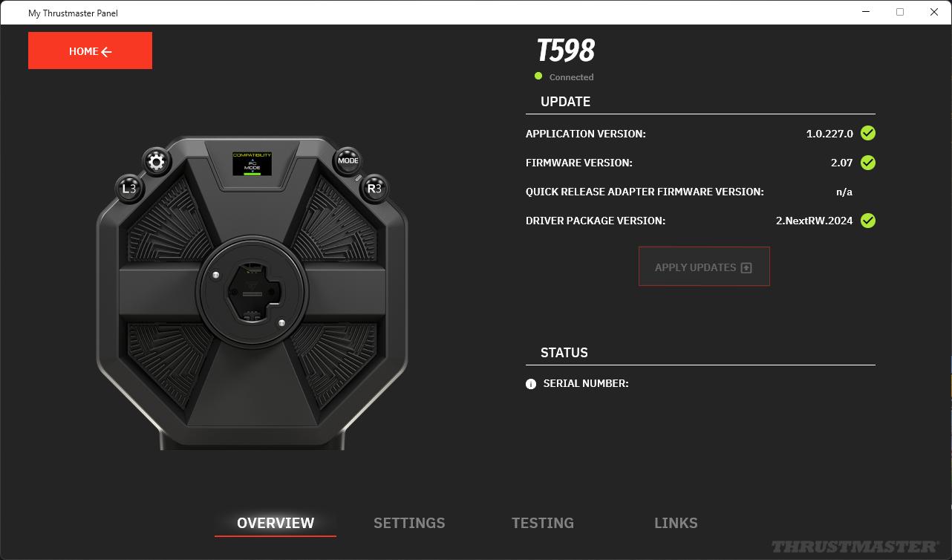Click the gear settings button on wheel base
This screenshot has width=952, height=560.
pos(157,161)
